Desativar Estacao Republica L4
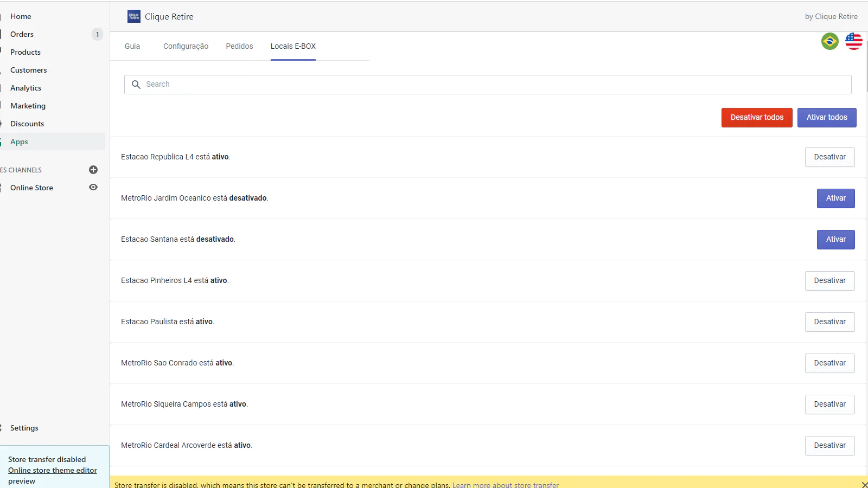The width and height of the screenshot is (868, 488). point(829,157)
